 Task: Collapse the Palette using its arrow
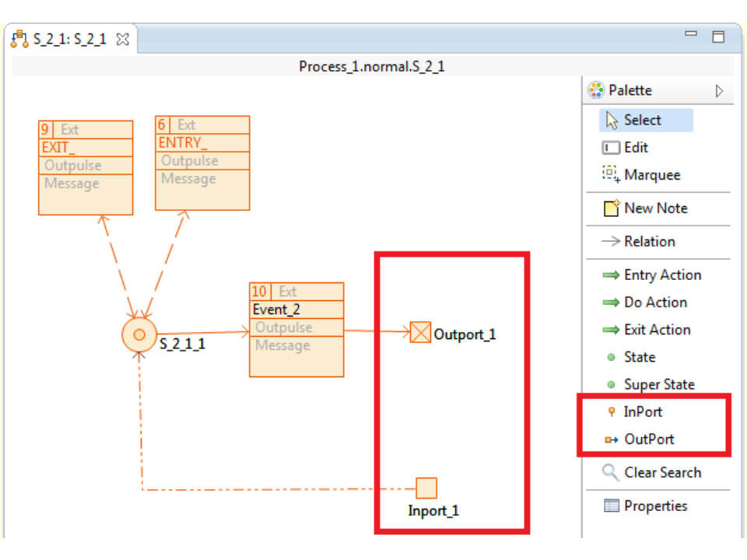coord(719,91)
